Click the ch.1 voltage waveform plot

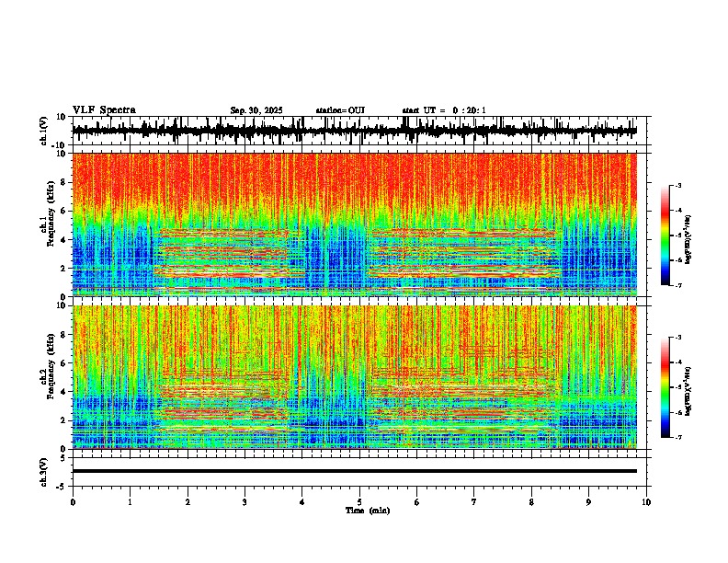[355, 131]
